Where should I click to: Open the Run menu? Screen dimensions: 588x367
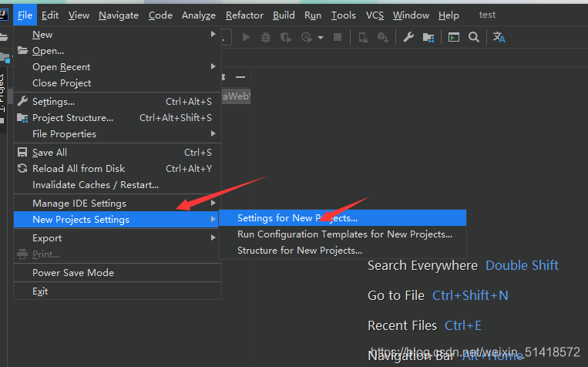tap(313, 15)
